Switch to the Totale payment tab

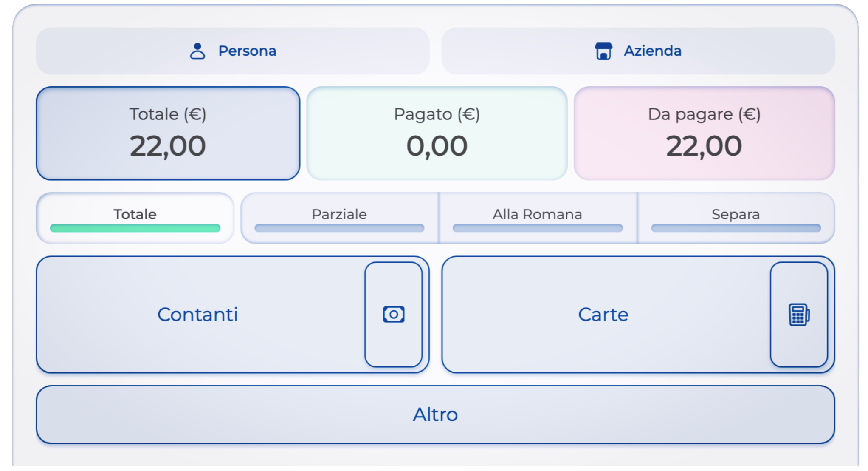pyautogui.click(x=135, y=214)
